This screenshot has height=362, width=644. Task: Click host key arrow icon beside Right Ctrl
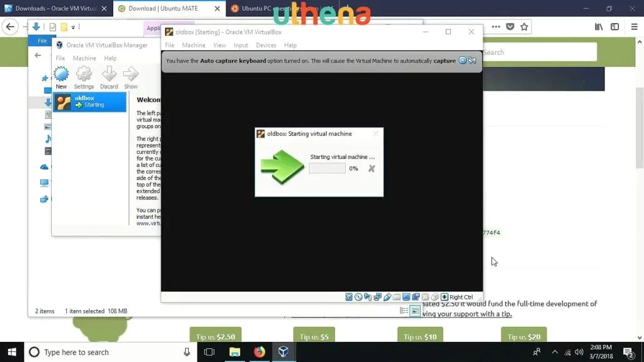[445, 297]
